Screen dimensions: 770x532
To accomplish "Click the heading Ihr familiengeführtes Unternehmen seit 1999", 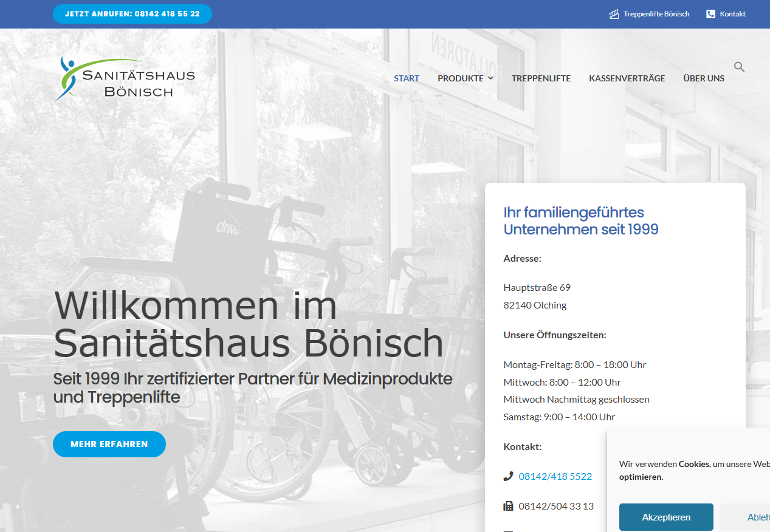I will click(x=581, y=220).
